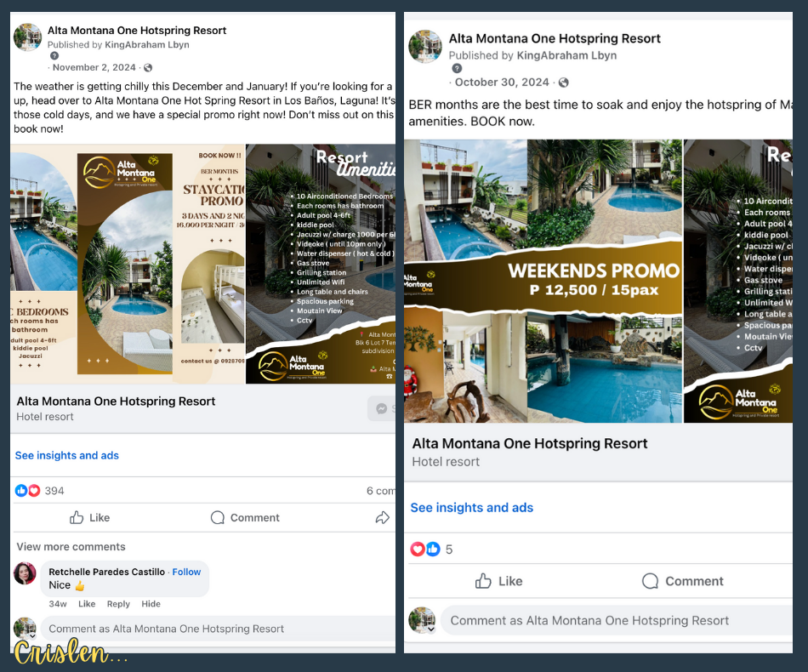808x672 pixels.
Task: Open the 5 reactions count
Action: tap(449, 550)
